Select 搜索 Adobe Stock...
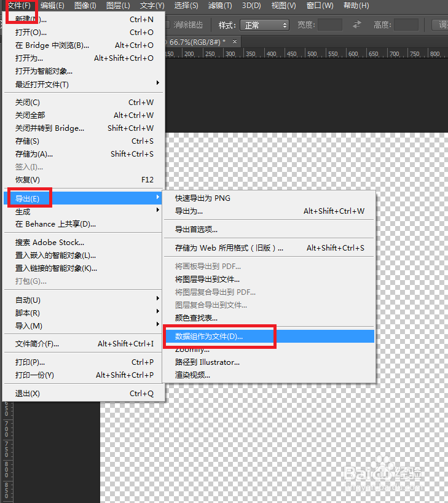The height and width of the screenshot is (503, 448). (x=84, y=242)
